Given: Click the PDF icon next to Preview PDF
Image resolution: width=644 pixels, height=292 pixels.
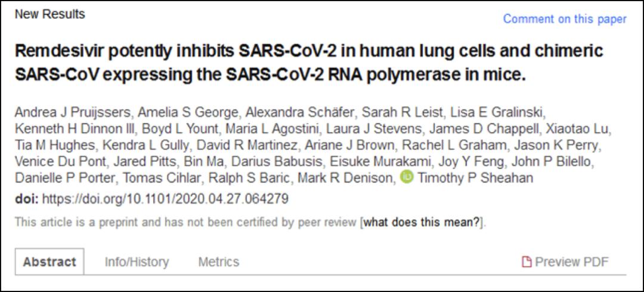Looking at the screenshot, I should click(526, 262).
